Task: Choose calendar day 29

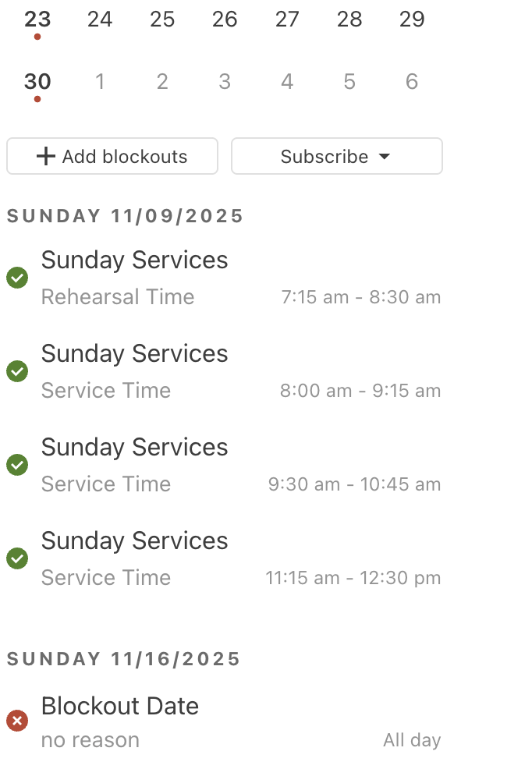Action: click(x=412, y=19)
